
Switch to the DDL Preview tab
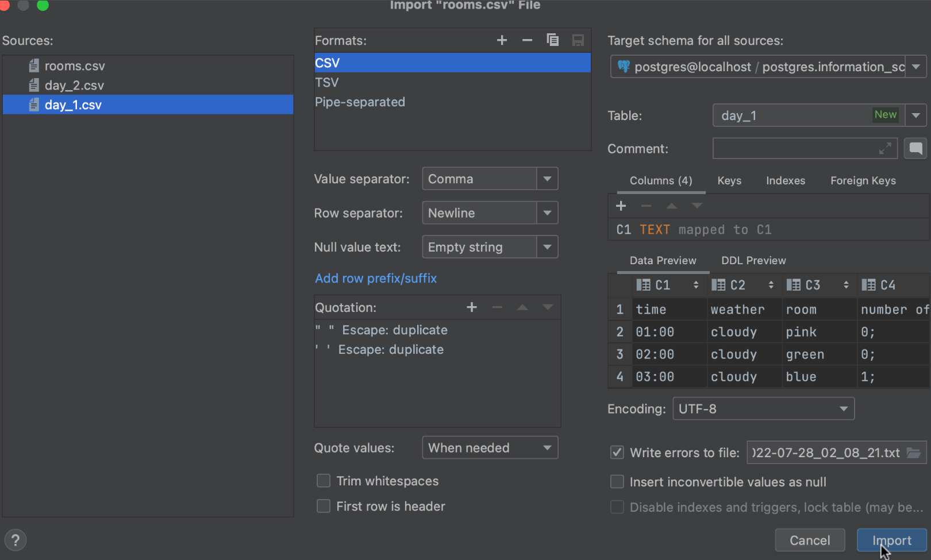[753, 261]
